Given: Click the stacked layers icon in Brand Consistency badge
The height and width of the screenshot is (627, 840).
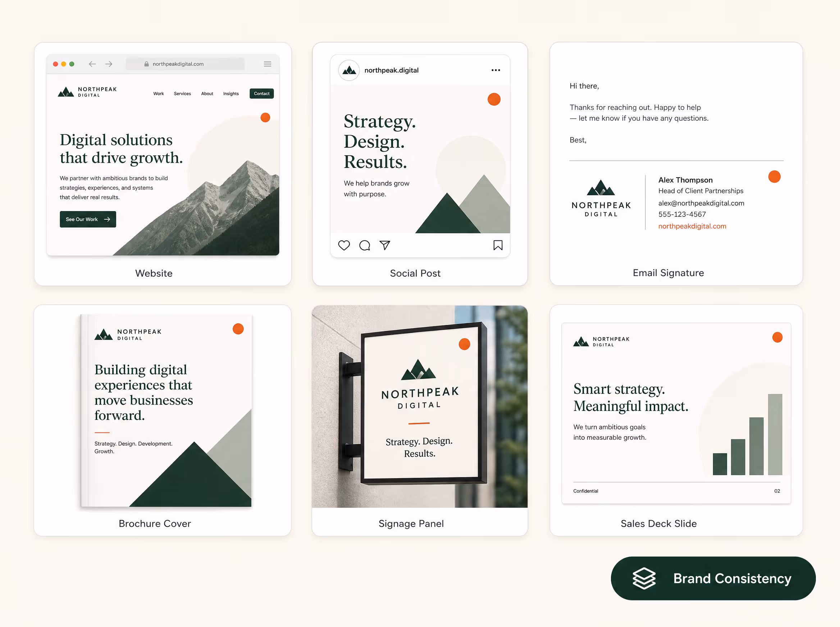Looking at the screenshot, I should click(644, 578).
